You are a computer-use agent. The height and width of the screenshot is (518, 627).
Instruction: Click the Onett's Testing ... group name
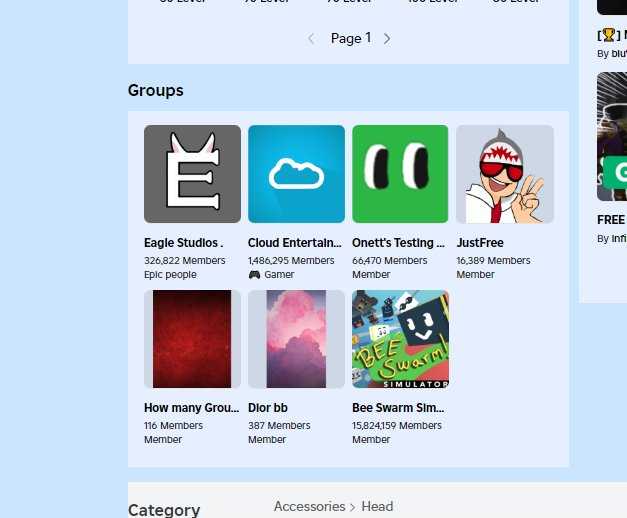coord(398,243)
